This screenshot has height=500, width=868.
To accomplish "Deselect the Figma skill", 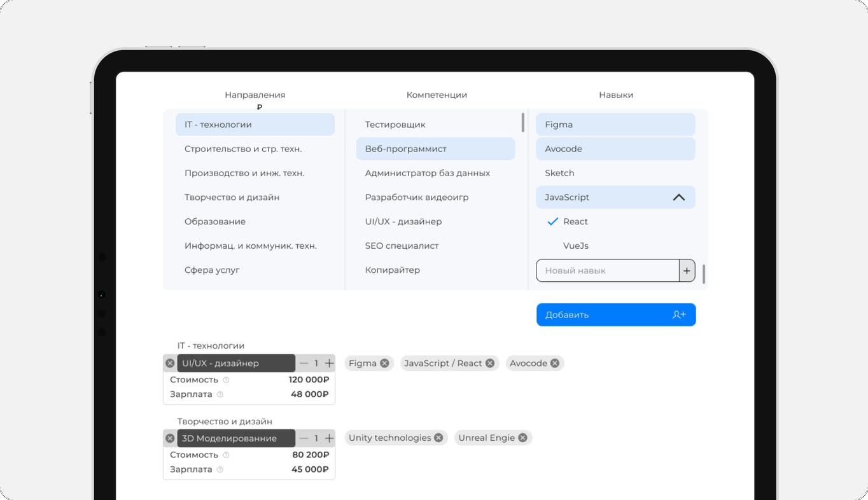I will 615,125.
